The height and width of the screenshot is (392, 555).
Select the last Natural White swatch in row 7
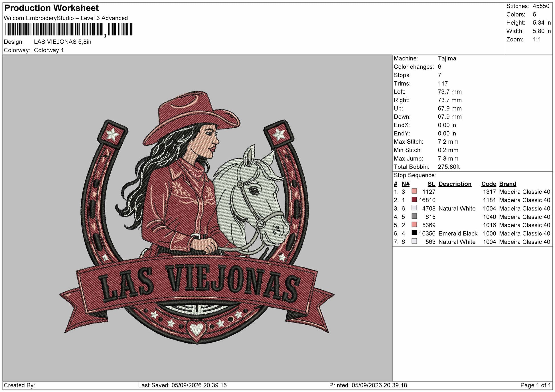pos(414,241)
